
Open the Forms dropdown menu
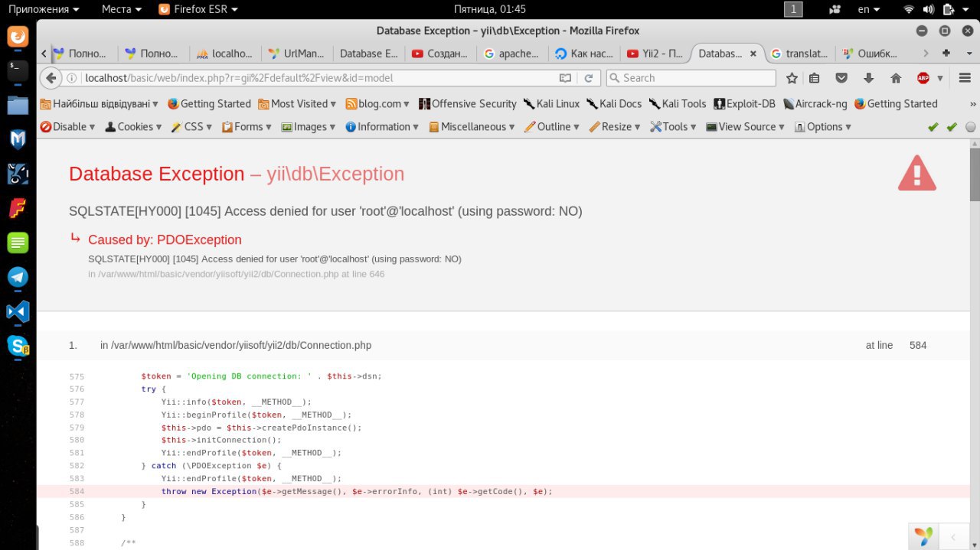tap(245, 127)
